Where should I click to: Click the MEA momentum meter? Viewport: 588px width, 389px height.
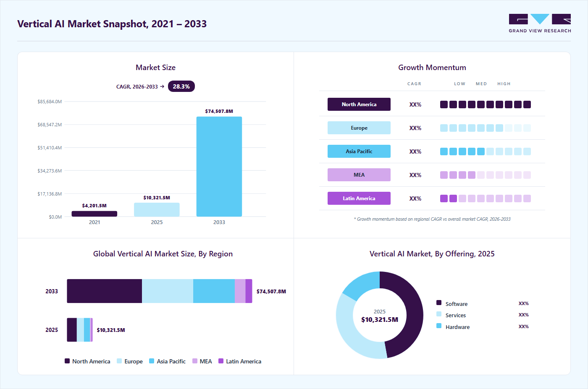486,175
